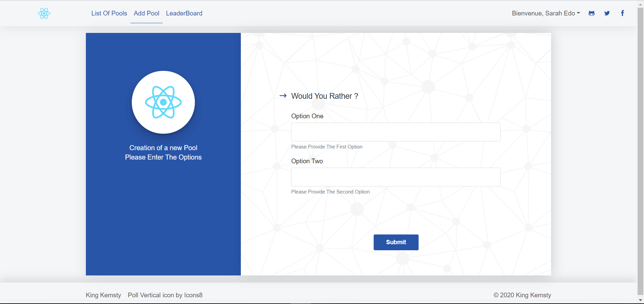Click 'Please Provide The Second Option' hint

point(330,192)
